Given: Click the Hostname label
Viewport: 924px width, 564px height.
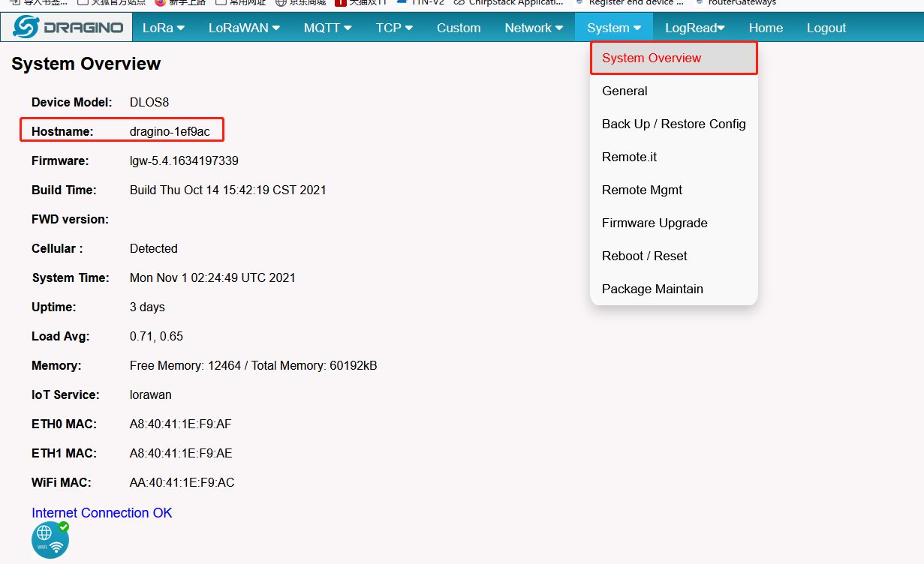Looking at the screenshot, I should (62, 132).
